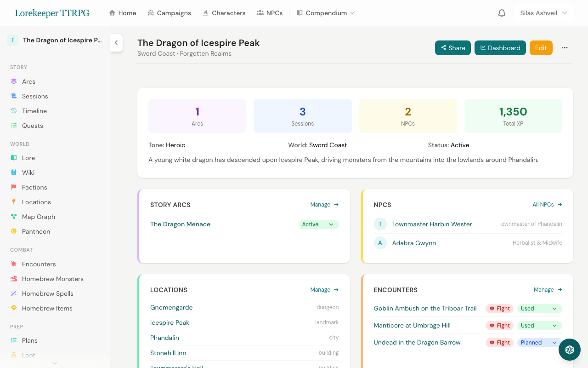Click the Lore icon under World
Screen dimensions: 588x368
[14, 158]
